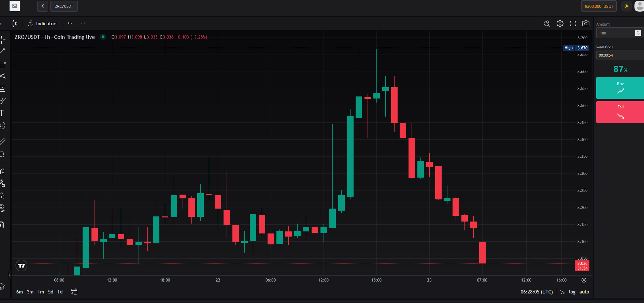Viewport: 644px width, 303px height.
Task: Open the ZRO/USDT pair selector
Action: (x=64, y=6)
